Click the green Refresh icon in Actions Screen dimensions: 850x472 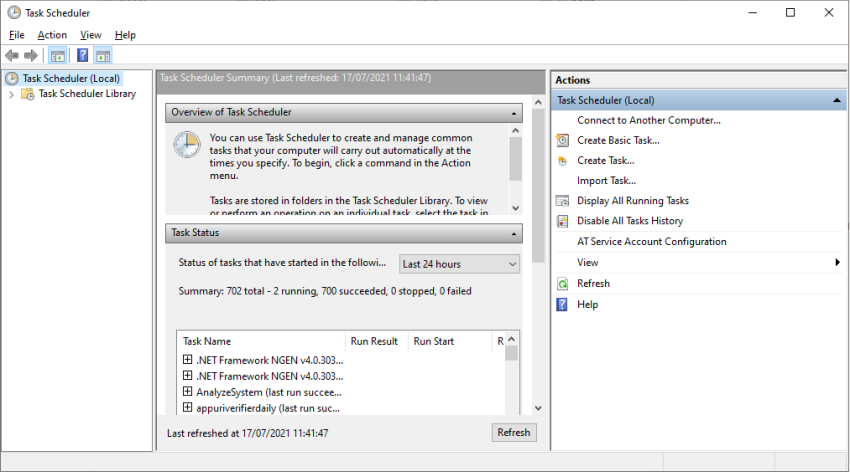(563, 283)
